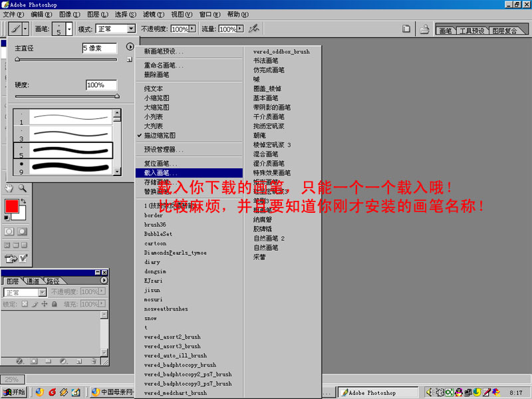The width and height of the screenshot is (532, 399).
Task: Click brush list scrollbar down arrow
Action: tap(117, 172)
